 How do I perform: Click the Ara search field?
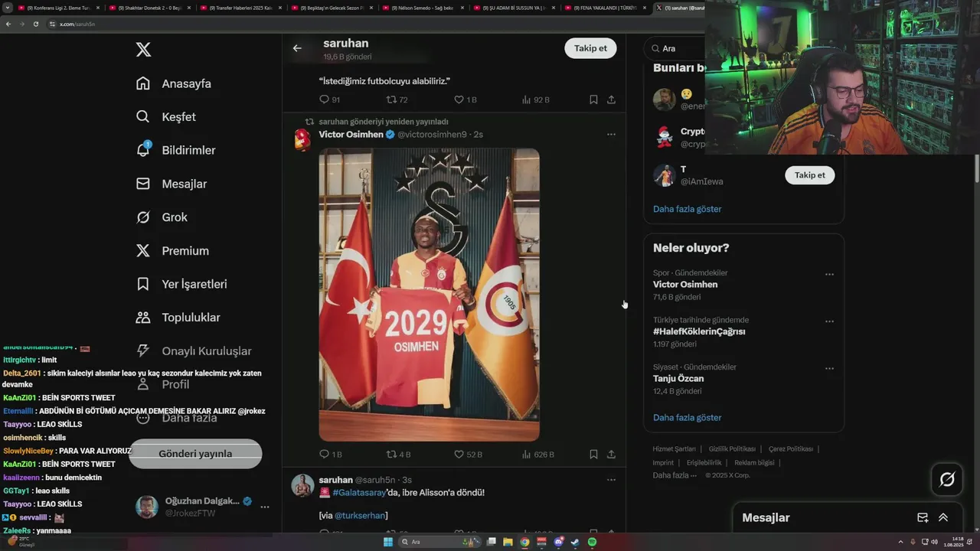coord(674,48)
